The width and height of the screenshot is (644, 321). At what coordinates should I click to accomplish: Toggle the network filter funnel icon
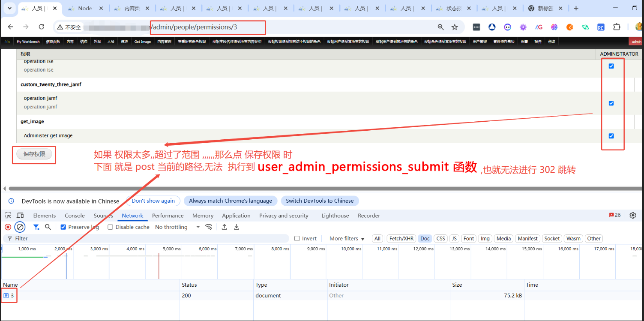36,227
